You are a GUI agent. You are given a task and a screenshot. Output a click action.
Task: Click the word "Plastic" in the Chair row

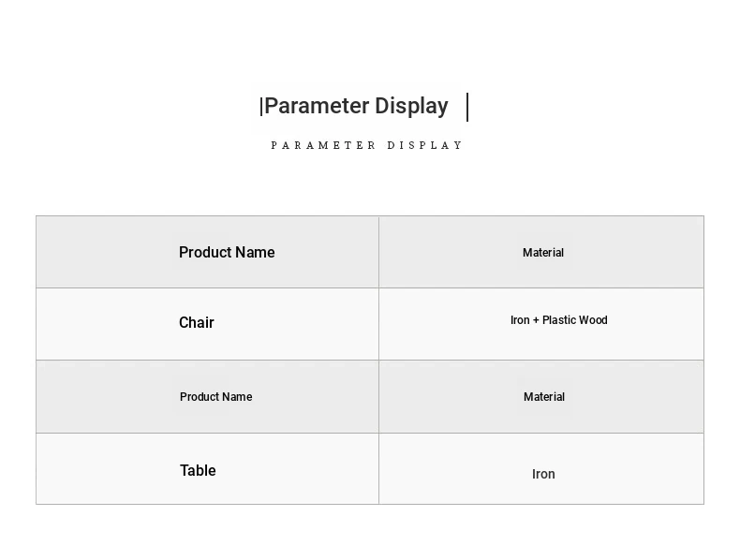coord(559,320)
